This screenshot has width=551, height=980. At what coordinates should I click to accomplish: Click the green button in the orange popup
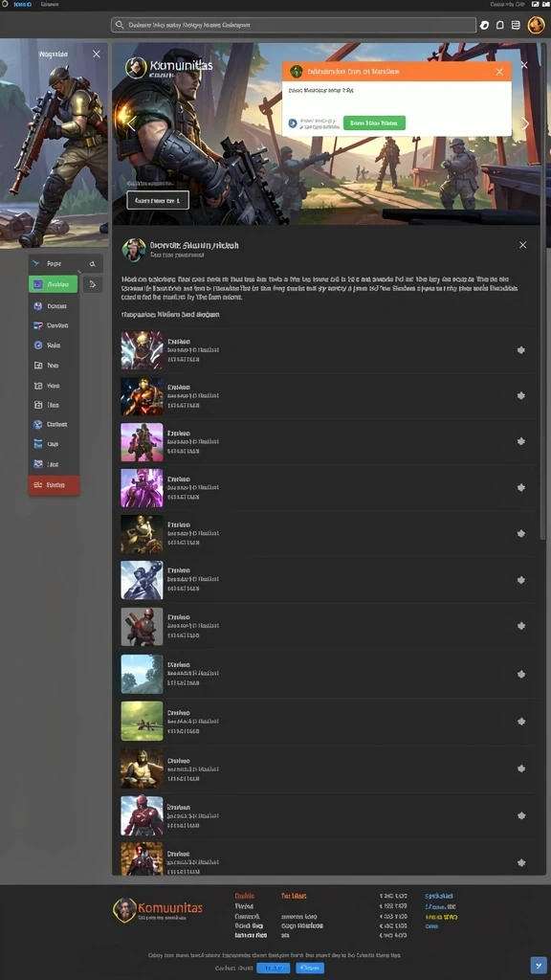374,123
